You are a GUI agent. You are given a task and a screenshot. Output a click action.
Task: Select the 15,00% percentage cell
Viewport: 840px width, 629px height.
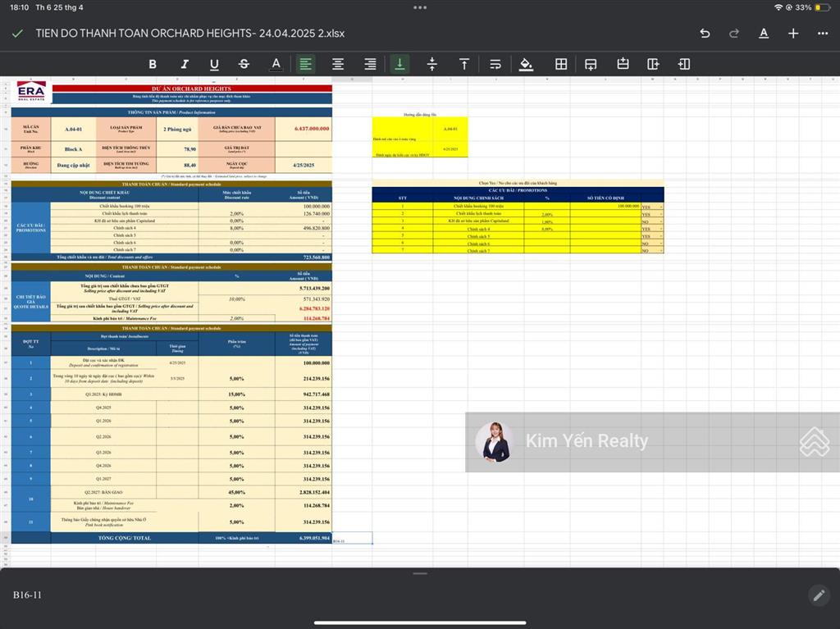point(237,394)
